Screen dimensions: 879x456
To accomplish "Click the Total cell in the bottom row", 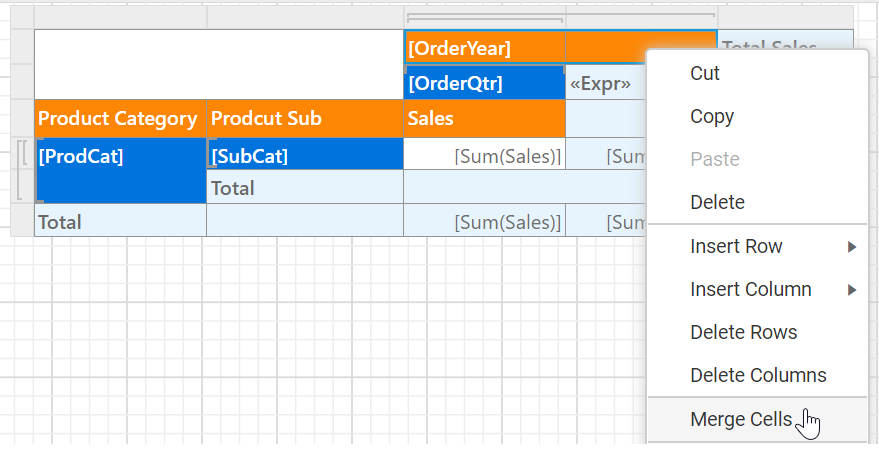I will (119, 222).
